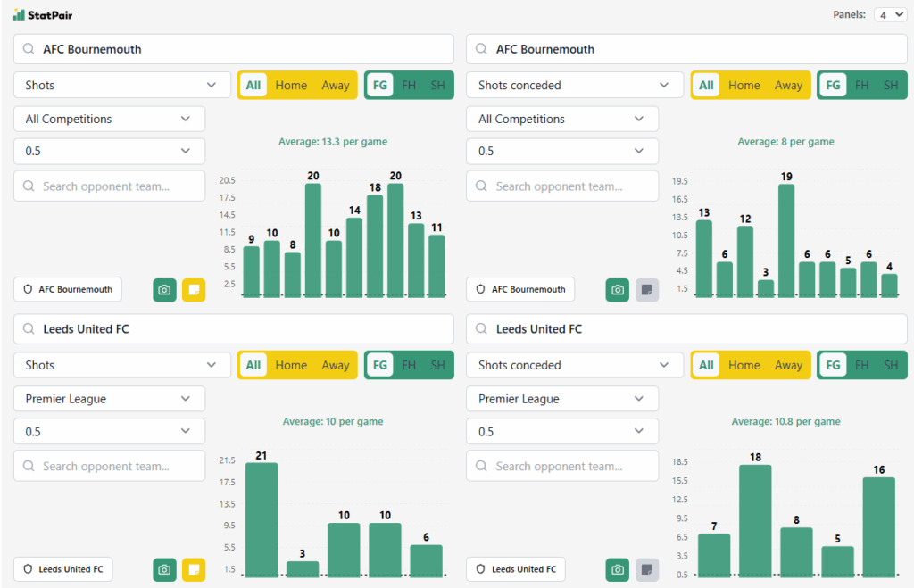This screenshot has width=914, height=588.
Task: Switch to SH in the Leeds Shots panel
Action: (x=437, y=365)
